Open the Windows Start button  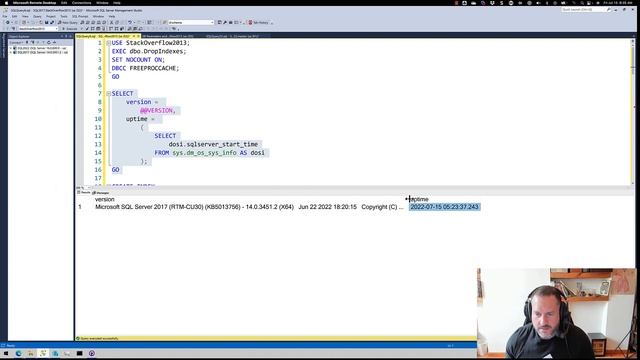[6, 353]
